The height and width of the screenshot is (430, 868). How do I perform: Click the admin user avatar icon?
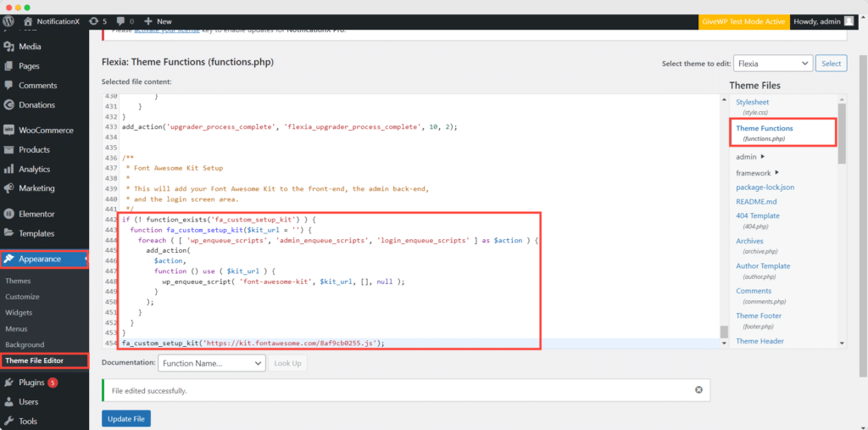pyautogui.click(x=849, y=20)
